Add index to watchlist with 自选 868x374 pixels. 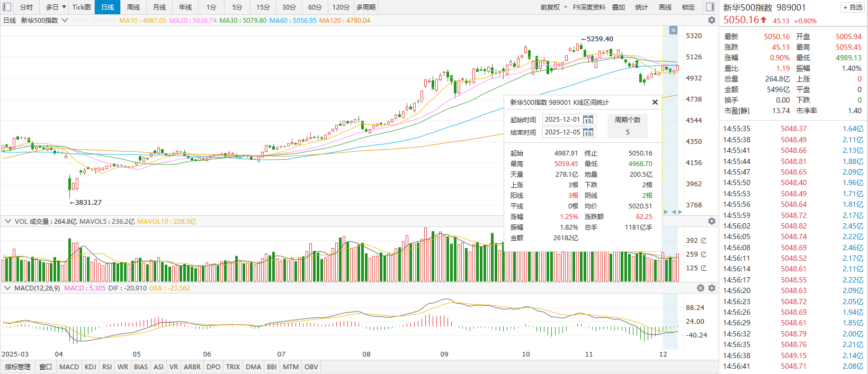tap(852, 7)
